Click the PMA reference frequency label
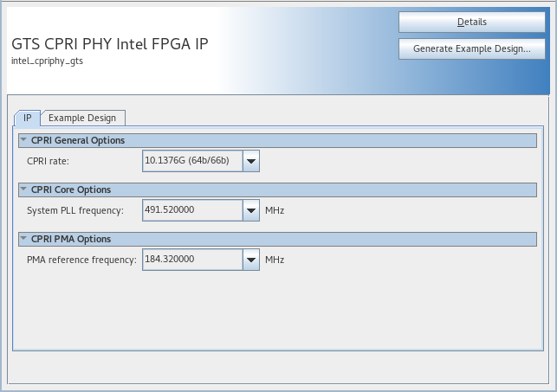Image resolution: width=557 pixels, height=392 pixels. (x=81, y=260)
